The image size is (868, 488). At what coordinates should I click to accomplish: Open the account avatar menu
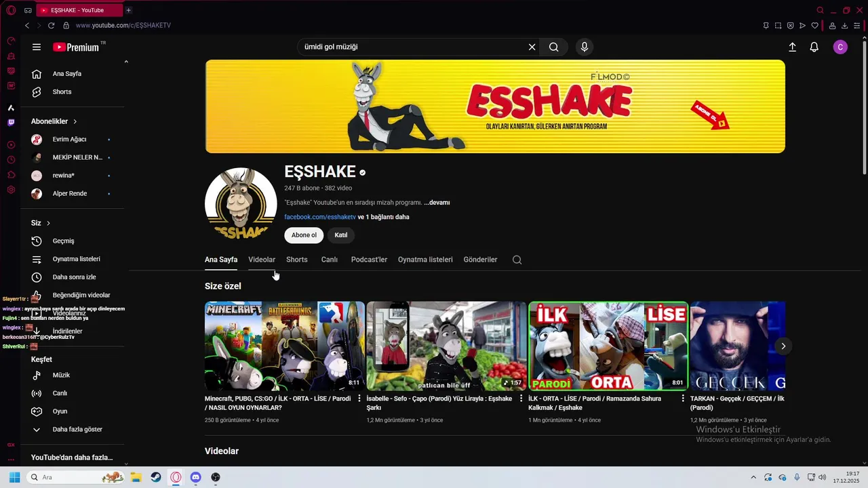pyautogui.click(x=840, y=47)
